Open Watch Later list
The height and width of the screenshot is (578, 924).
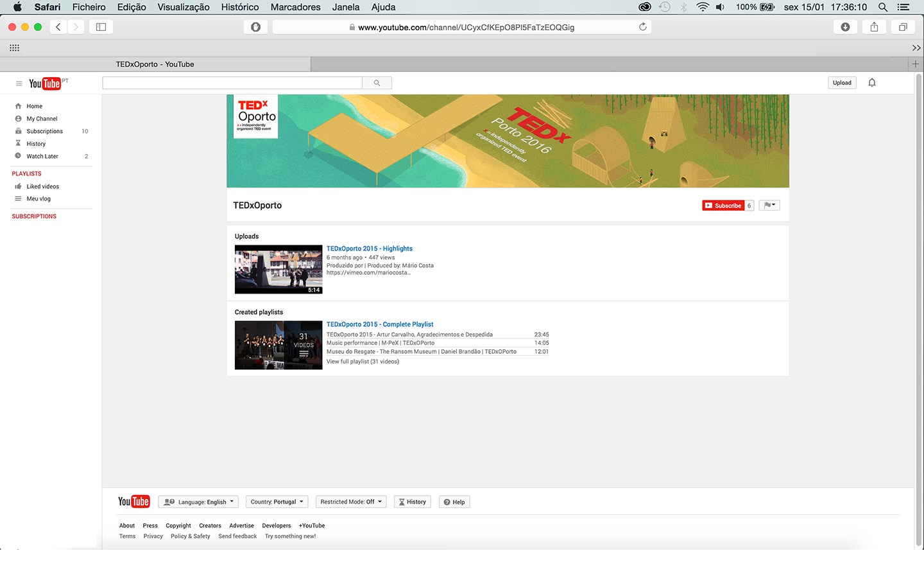[42, 156]
